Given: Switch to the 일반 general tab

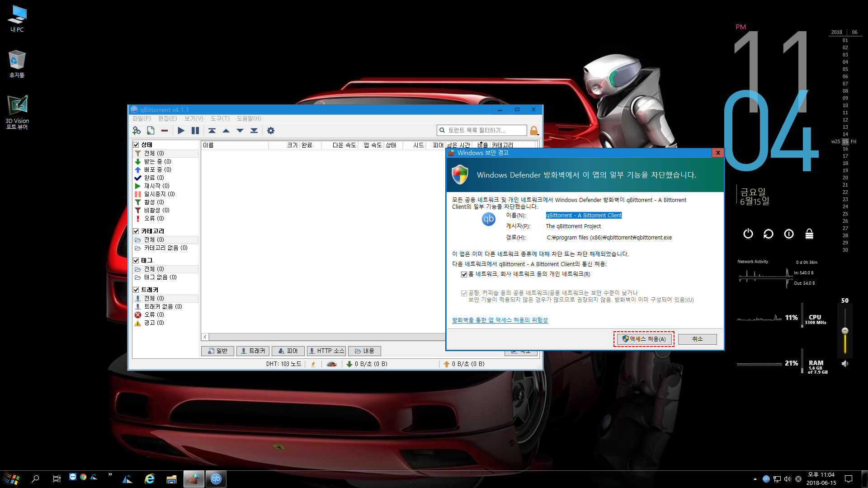Looking at the screenshot, I should pos(217,351).
